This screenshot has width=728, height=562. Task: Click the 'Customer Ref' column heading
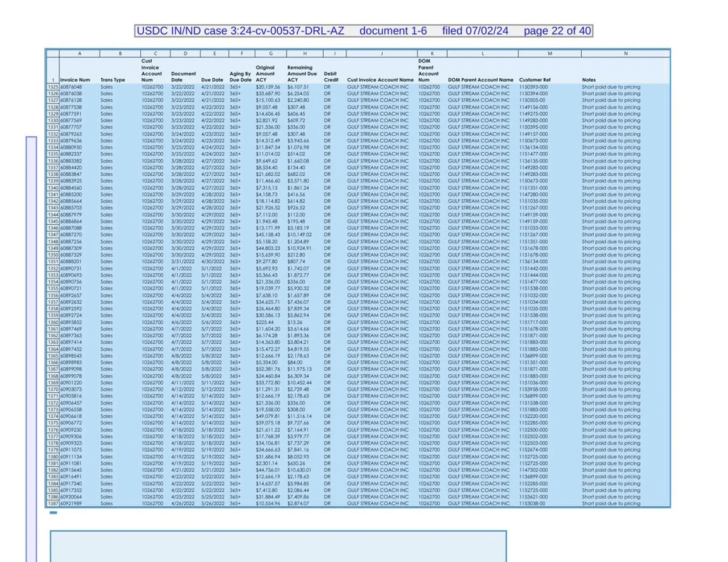535,80
